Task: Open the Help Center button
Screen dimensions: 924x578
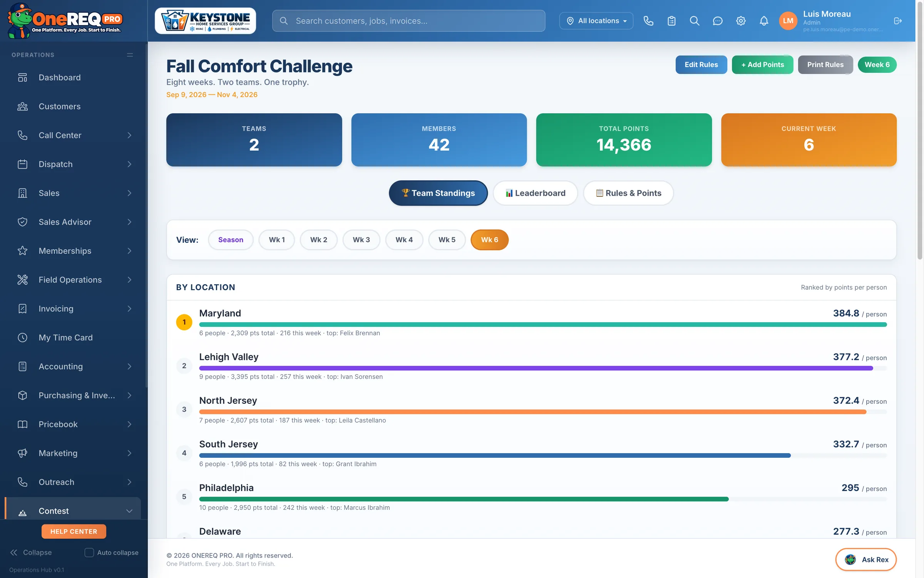Action: point(74,531)
